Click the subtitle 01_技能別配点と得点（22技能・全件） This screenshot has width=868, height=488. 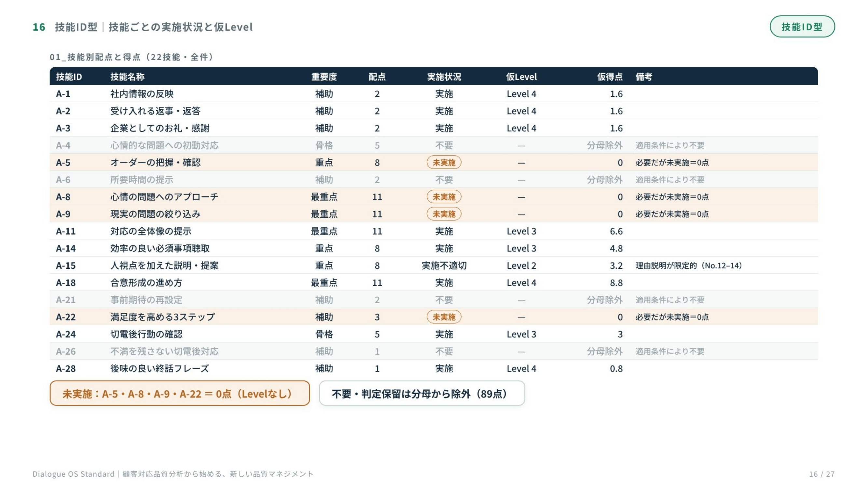click(131, 57)
